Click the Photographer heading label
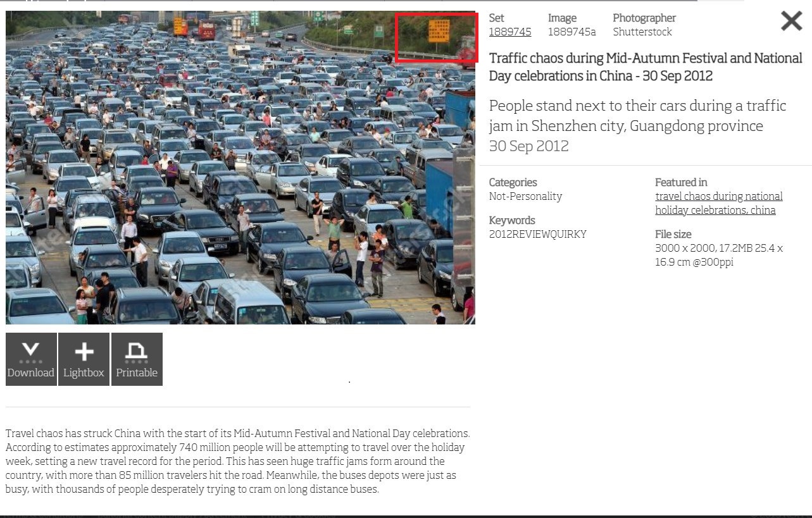Screen dimensions: 812x518 [644, 18]
